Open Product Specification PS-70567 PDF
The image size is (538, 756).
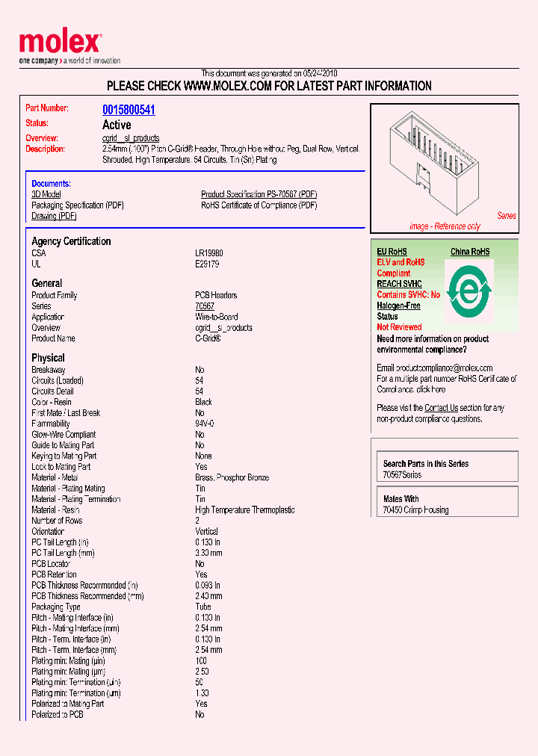[259, 194]
